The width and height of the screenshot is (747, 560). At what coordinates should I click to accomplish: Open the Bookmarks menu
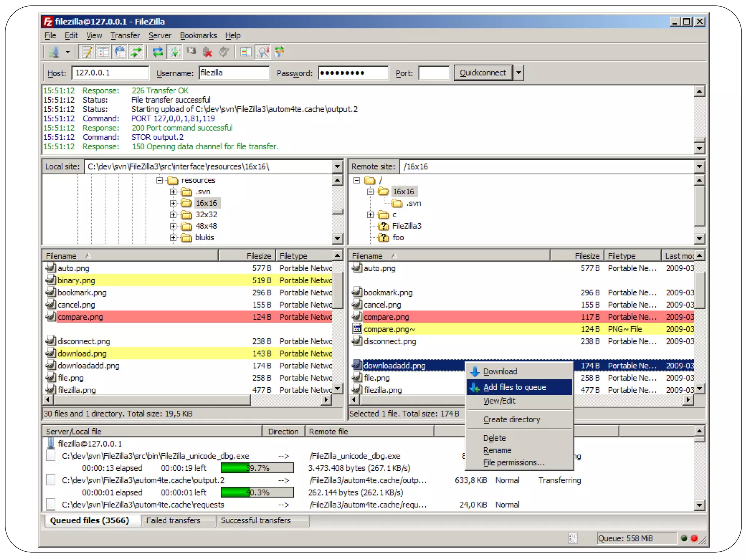pyautogui.click(x=198, y=35)
